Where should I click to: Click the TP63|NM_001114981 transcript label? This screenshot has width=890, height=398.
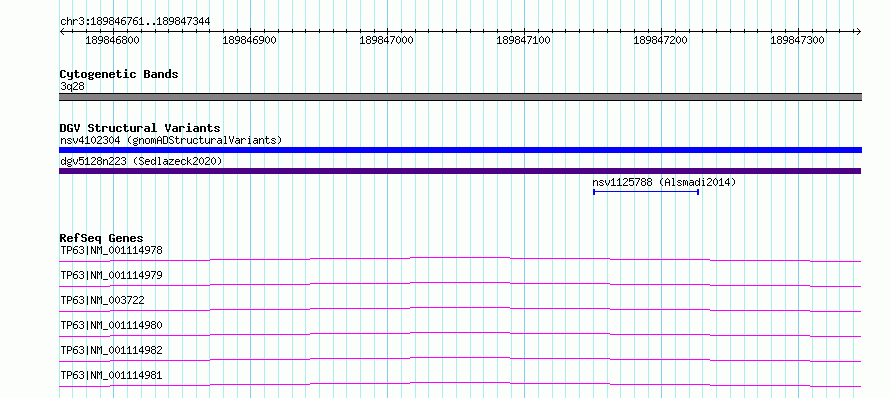click(111, 375)
